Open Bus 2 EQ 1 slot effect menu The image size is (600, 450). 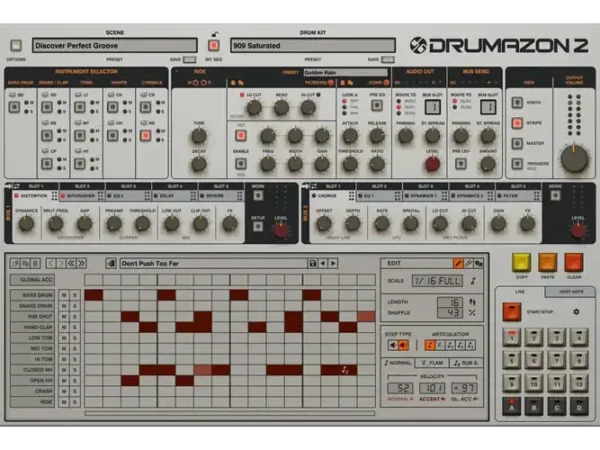[x=398, y=196]
